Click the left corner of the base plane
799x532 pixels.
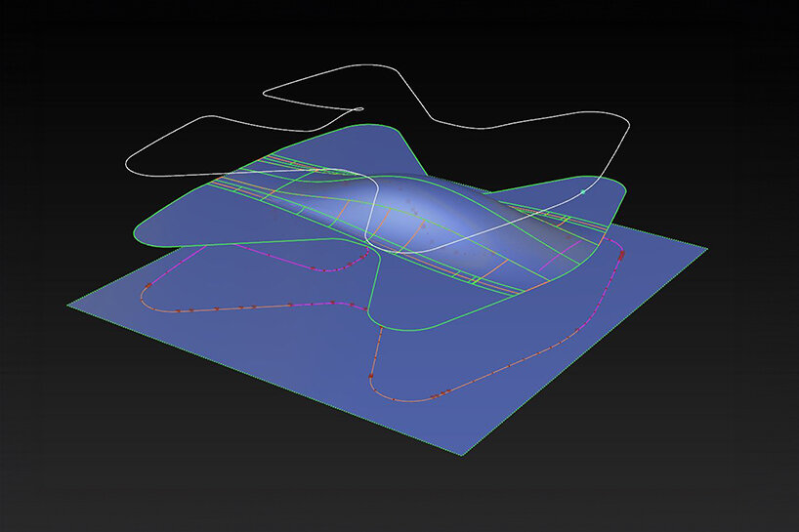[x=69, y=304]
